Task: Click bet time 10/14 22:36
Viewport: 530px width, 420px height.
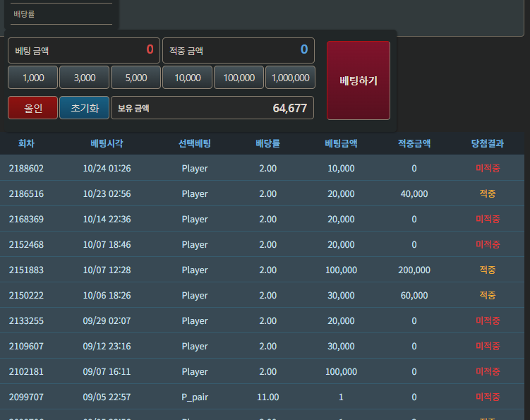Action: 107,219
